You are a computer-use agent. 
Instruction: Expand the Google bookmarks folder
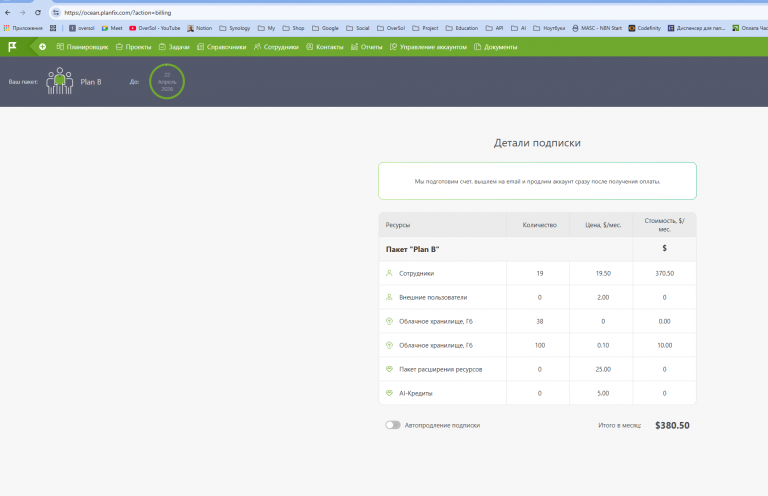click(325, 28)
